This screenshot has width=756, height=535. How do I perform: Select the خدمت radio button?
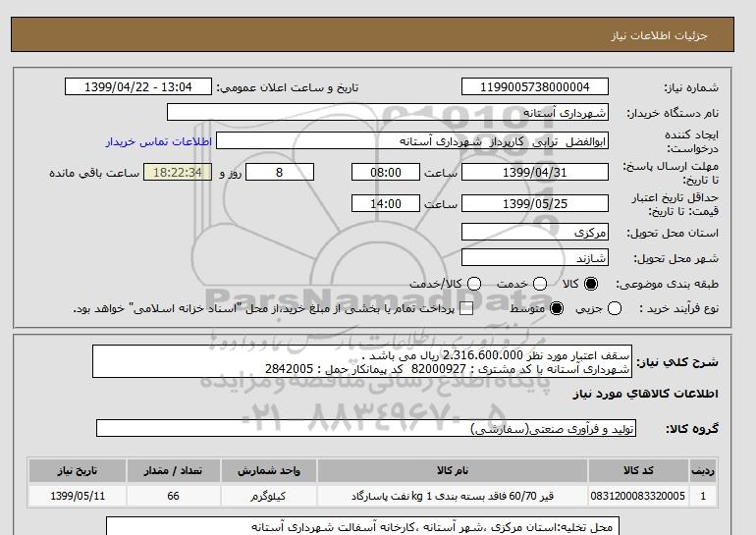click(x=540, y=284)
